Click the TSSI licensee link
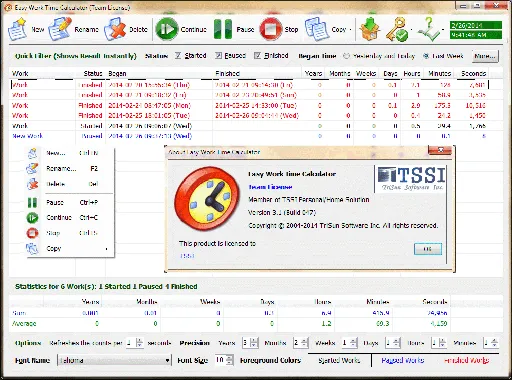This screenshot has height=380, width=512. pyautogui.click(x=187, y=256)
